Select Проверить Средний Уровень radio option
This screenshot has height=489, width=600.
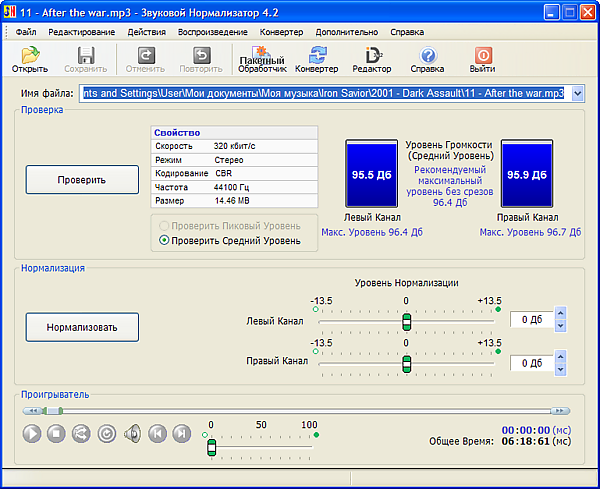click(x=165, y=240)
